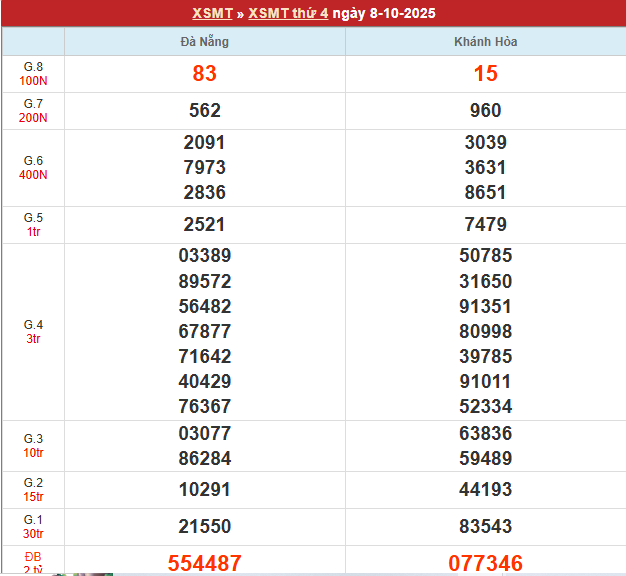Image resolution: width=626 pixels, height=576 pixels.
Task: Click the Khánh Hòa column header
Action: 485,42
